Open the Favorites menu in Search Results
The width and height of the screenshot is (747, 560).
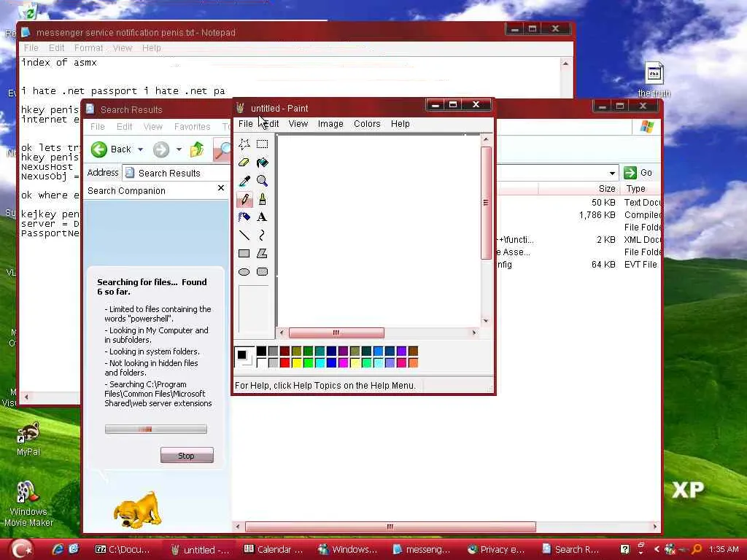tap(192, 127)
